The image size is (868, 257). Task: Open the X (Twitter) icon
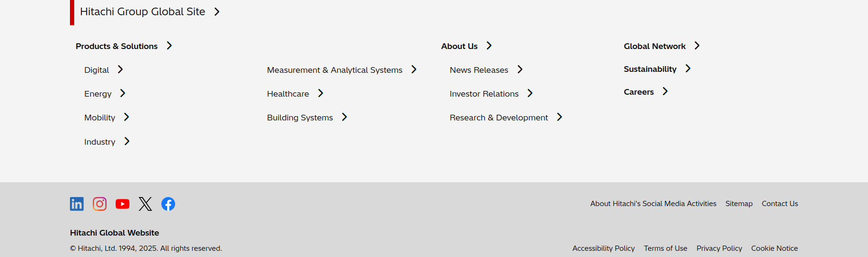pos(145,204)
